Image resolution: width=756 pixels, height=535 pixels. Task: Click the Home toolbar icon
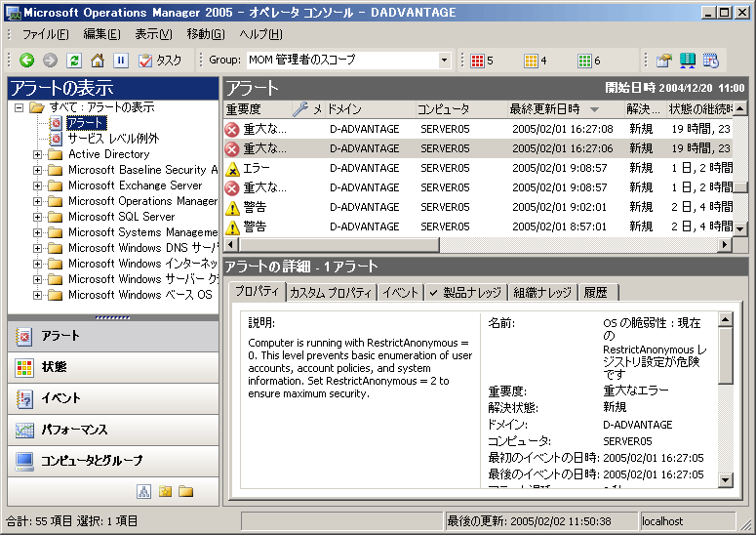98,61
